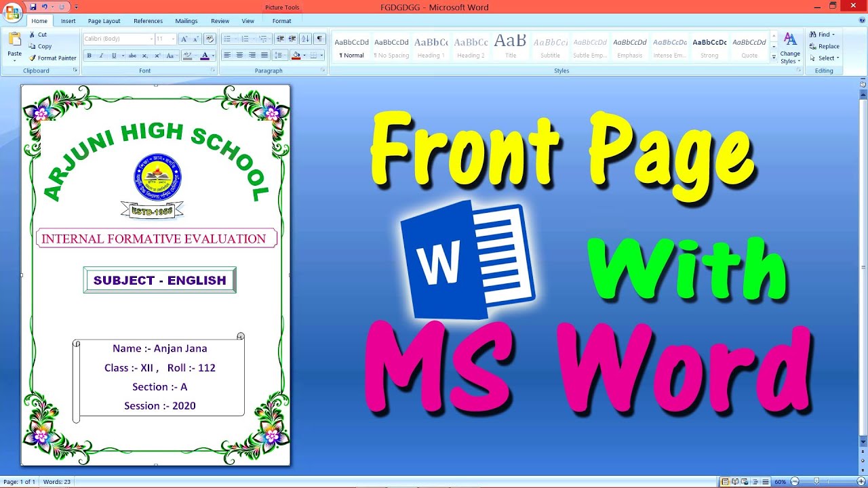
Task: Switch to Web Layout view
Action: [x=745, y=482]
